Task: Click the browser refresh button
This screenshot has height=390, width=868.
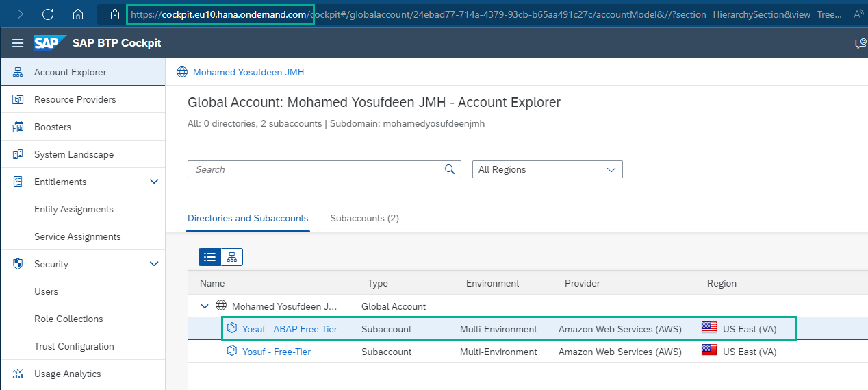Action: pyautogui.click(x=48, y=14)
